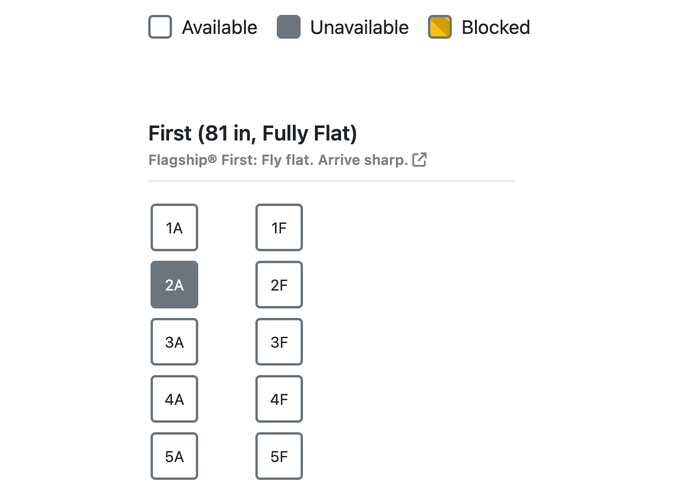Click the gray Unavailable legend swatch

288,27
